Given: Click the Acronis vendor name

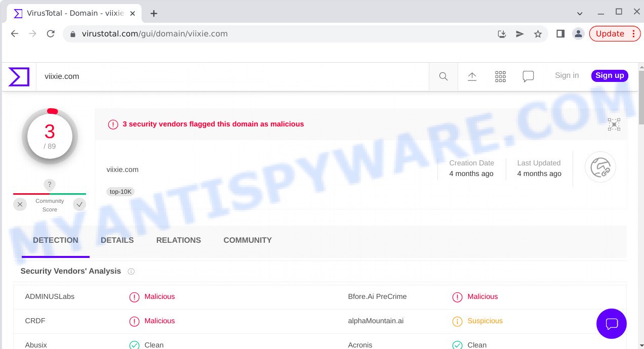Looking at the screenshot, I should click(360, 345).
